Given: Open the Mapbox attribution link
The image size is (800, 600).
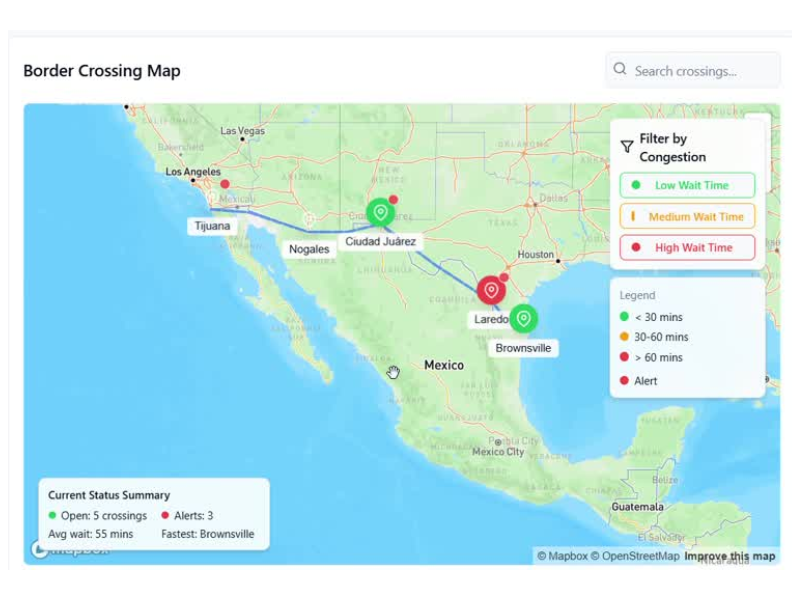Looking at the screenshot, I should click(x=562, y=556).
